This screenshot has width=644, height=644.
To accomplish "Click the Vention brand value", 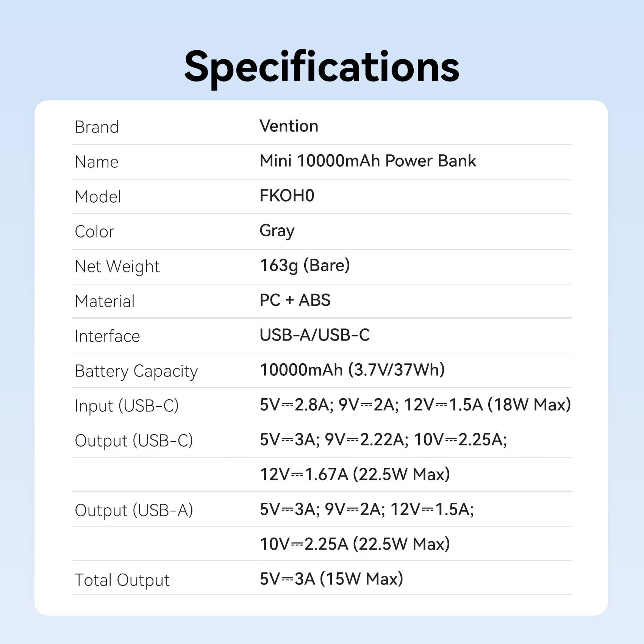I will (289, 126).
